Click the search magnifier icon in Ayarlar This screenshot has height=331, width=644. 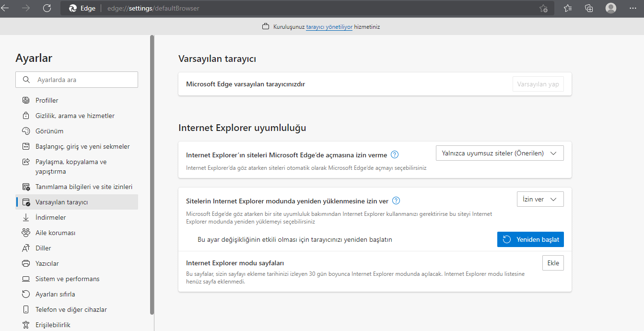26,80
